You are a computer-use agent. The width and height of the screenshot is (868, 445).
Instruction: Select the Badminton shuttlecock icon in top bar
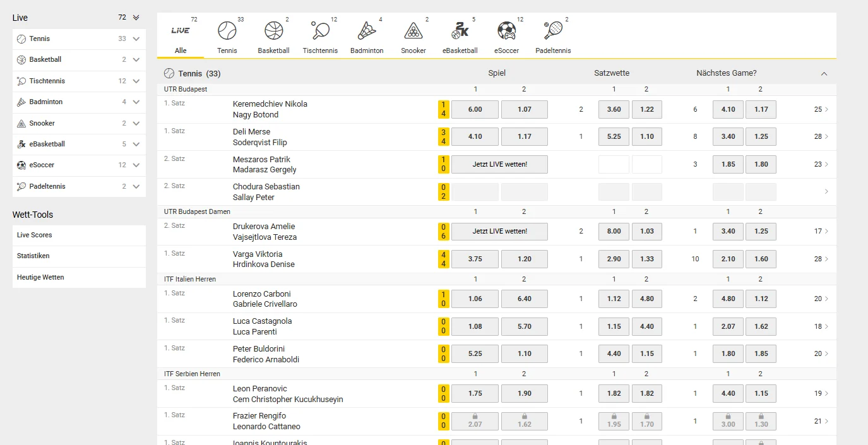(367, 30)
